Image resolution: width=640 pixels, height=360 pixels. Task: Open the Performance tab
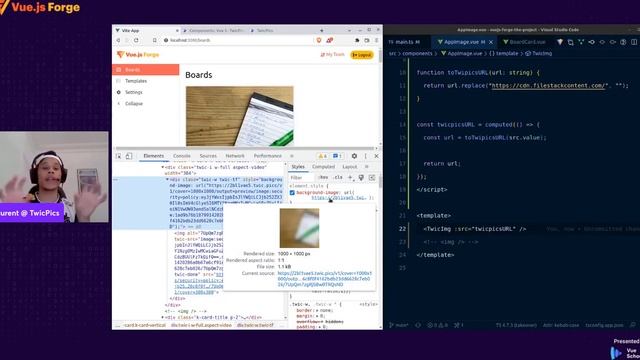pyautogui.click(x=268, y=156)
